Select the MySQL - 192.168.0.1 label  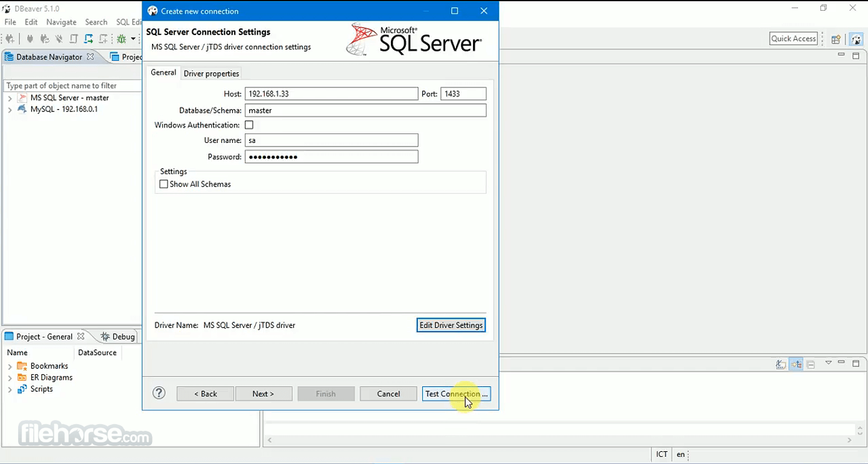(64, 109)
